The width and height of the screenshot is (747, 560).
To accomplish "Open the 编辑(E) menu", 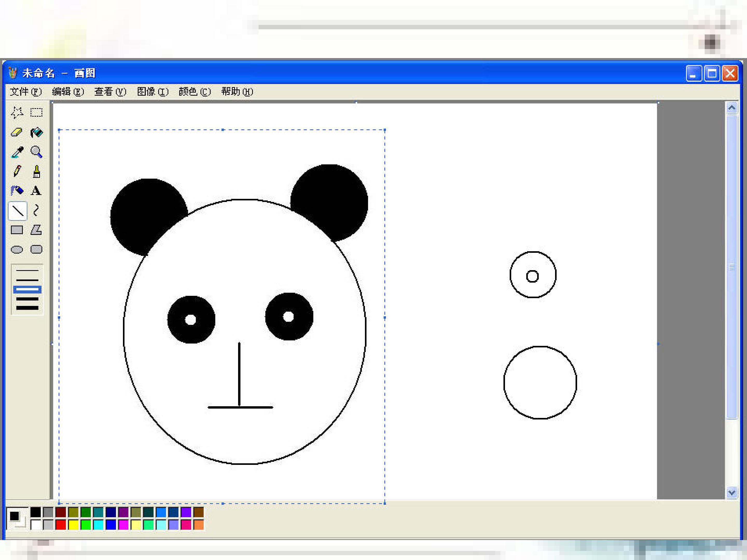I will coord(68,92).
